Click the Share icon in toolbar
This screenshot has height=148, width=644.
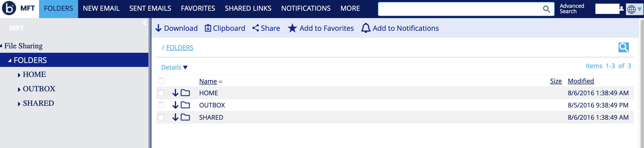pos(255,28)
